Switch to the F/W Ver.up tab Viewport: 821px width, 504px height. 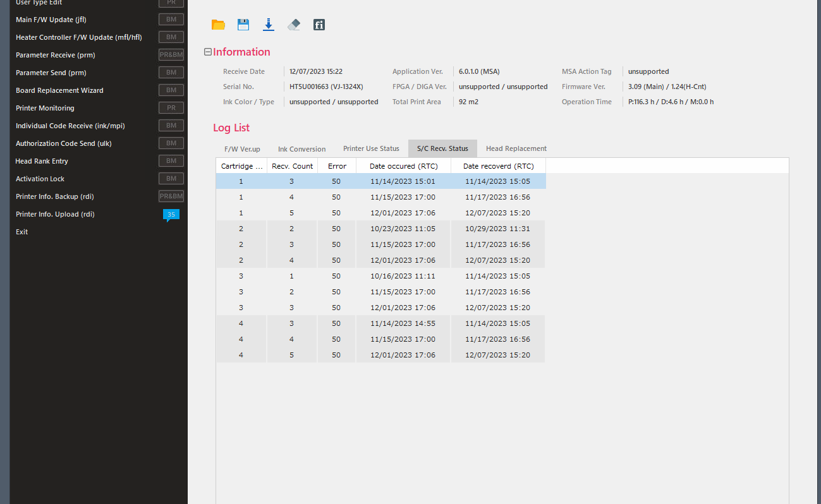[x=242, y=149]
